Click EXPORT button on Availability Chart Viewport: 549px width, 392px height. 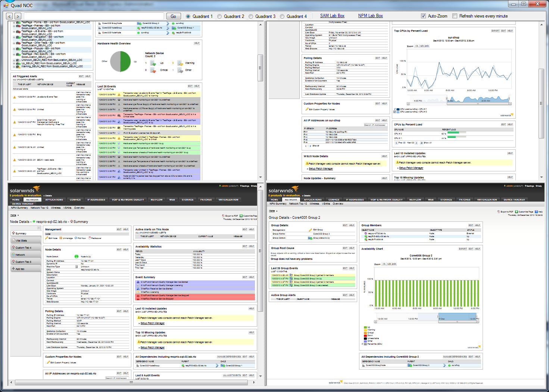(x=463, y=249)
